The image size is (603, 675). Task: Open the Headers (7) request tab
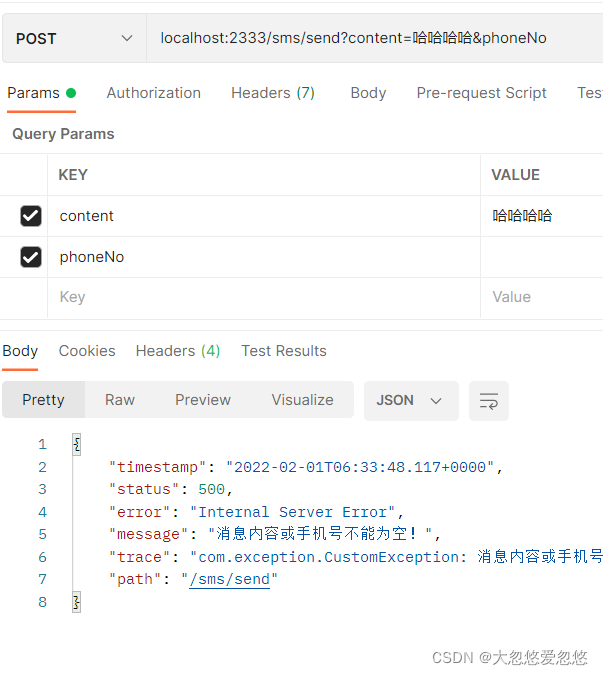(273, 93)
